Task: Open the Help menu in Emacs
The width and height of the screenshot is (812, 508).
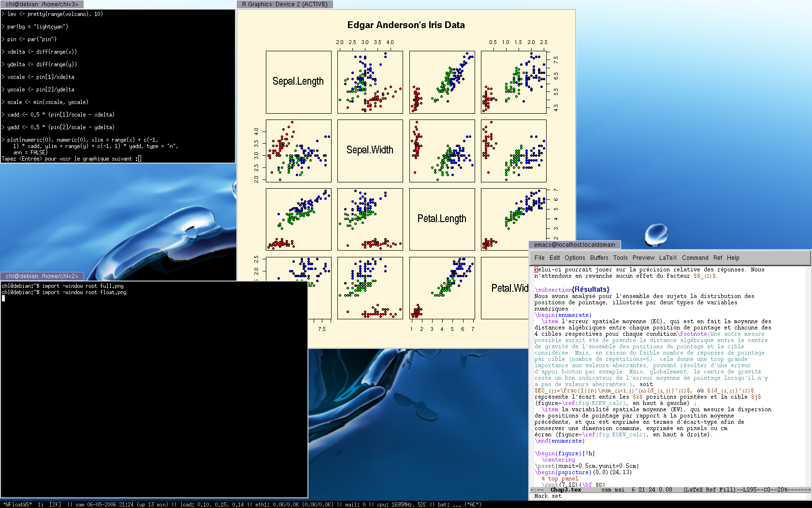Action: [733, 258]
